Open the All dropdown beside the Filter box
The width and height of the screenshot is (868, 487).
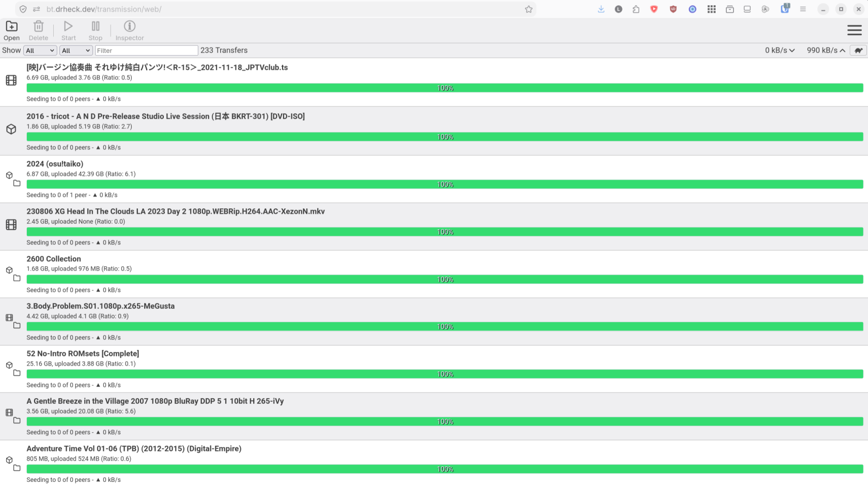coord(76,50)
